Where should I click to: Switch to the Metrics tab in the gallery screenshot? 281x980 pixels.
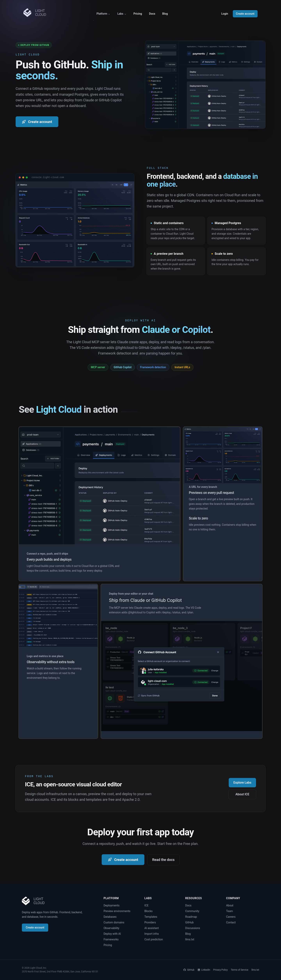[x=137, y=455]
